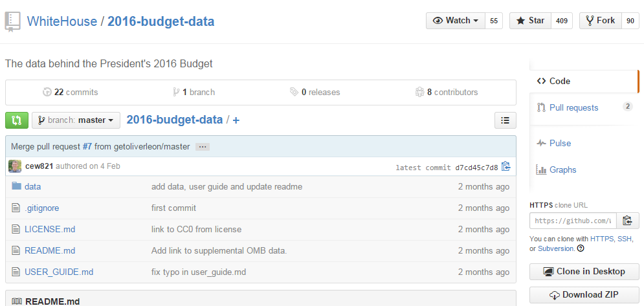Open the d7cd45c7d8 latest commit hash
The image size is (644, 306).
click(476, 167)
